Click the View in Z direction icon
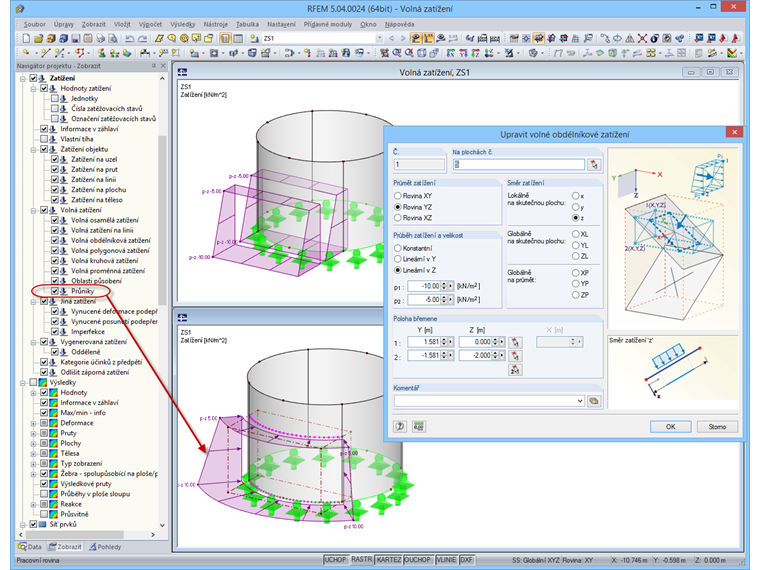This screenshot has width=760, height=570. click(x=476, y=53)
